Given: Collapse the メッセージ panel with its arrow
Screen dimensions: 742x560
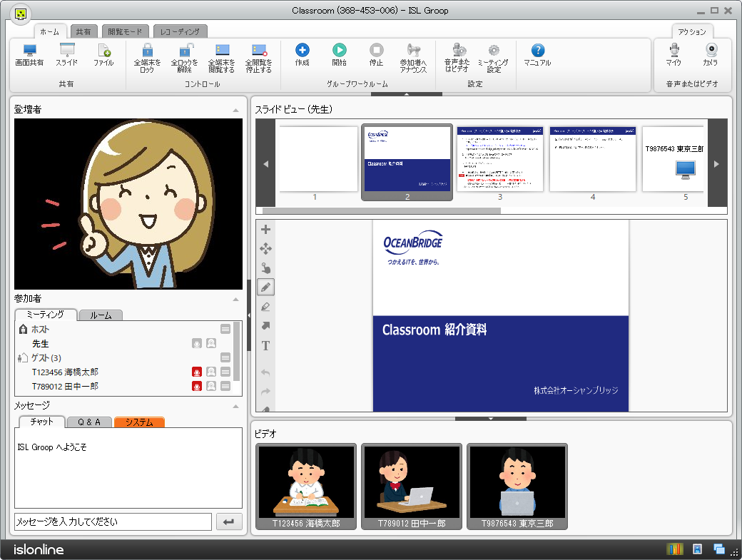Looking at the screenshot, I should point(235,405).
